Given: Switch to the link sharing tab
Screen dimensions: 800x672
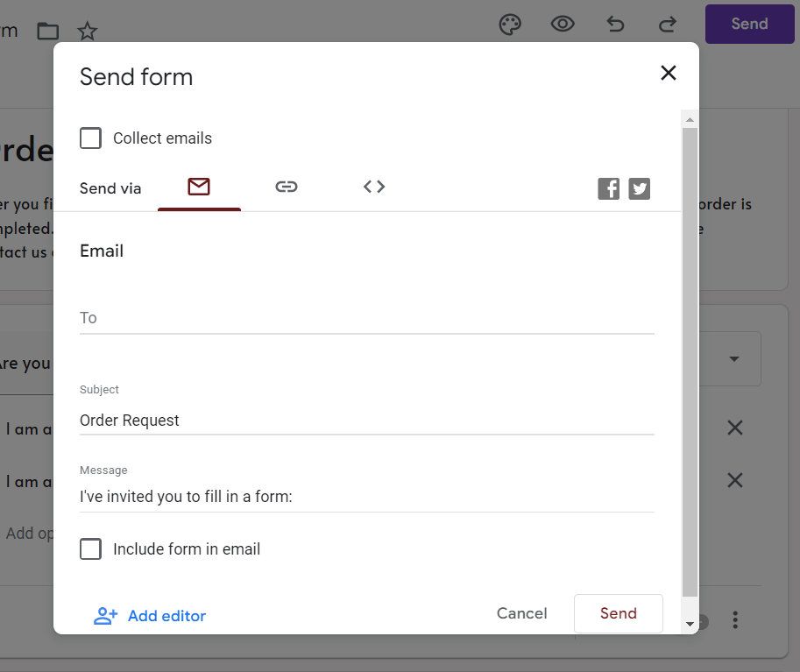Looking at the screenshot, I should point(287,187).
